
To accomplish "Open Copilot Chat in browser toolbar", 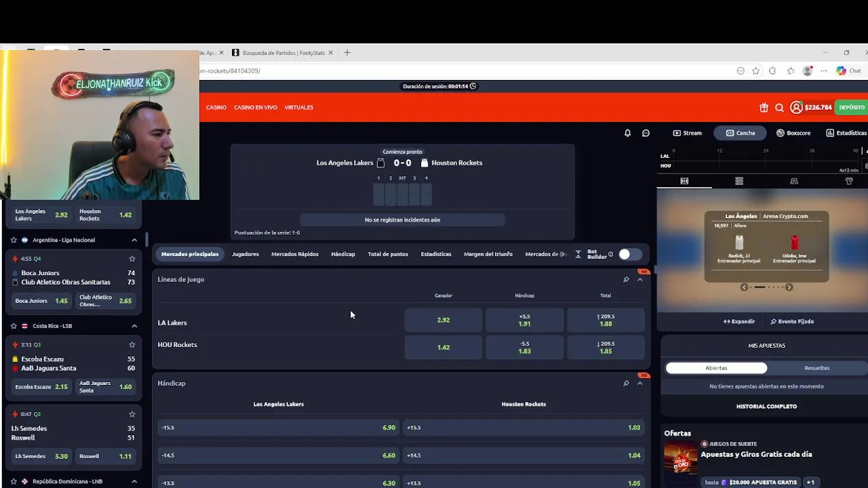I will (x=848, y=70).
